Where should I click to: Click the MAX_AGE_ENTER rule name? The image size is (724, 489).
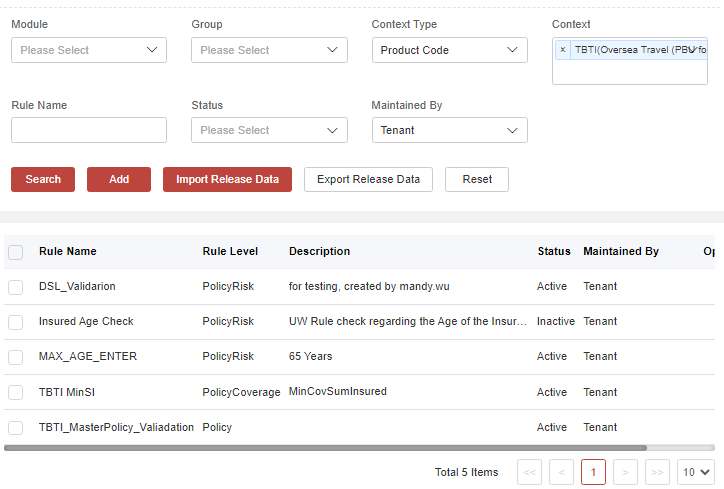point(88,356)
